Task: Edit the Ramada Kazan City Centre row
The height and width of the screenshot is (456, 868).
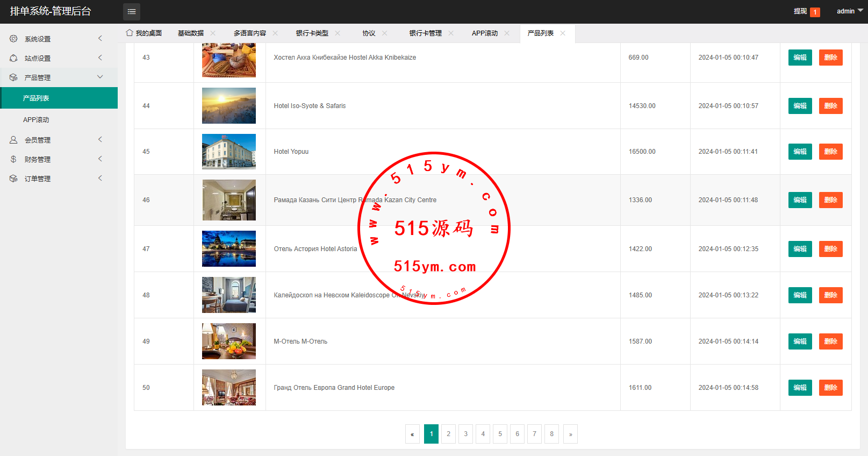Action: click(800, 200)
